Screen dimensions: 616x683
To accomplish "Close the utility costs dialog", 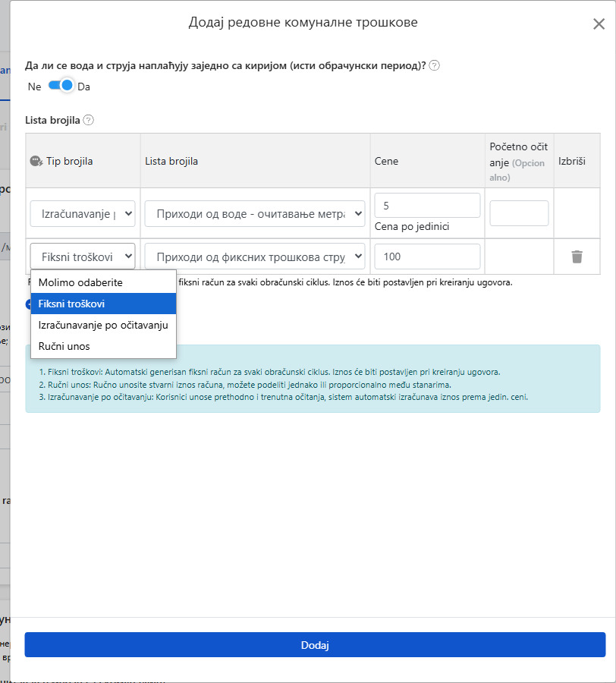I will pos(599,24).
